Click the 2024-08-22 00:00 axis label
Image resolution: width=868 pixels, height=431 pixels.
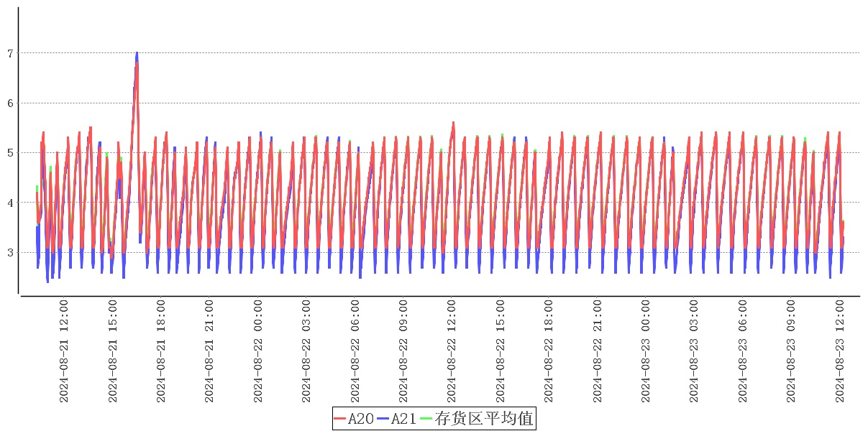[x=258, y=351]
